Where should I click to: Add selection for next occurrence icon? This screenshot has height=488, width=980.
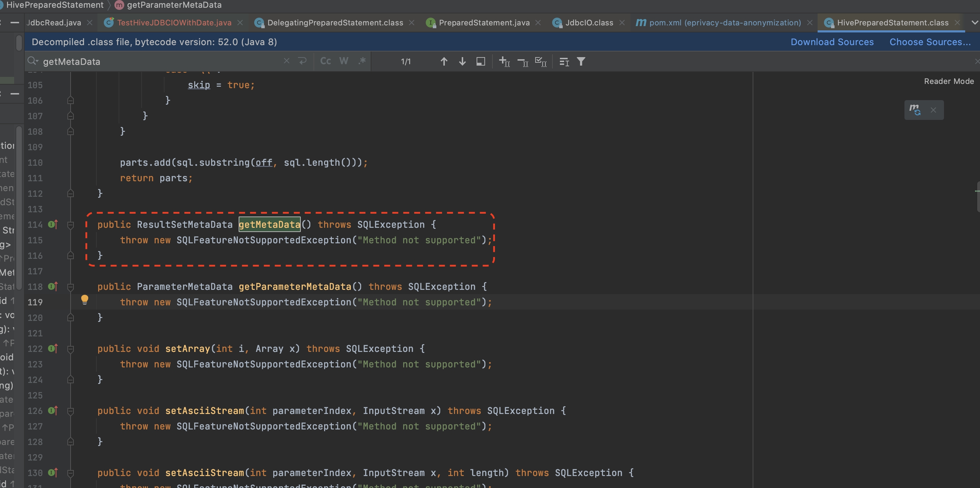click(504, 62)
